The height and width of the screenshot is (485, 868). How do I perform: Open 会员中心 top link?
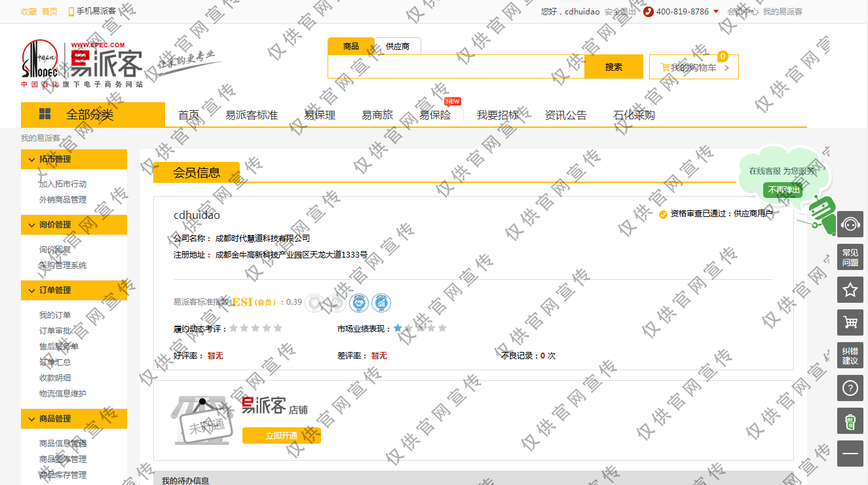[x=743, y=12]
